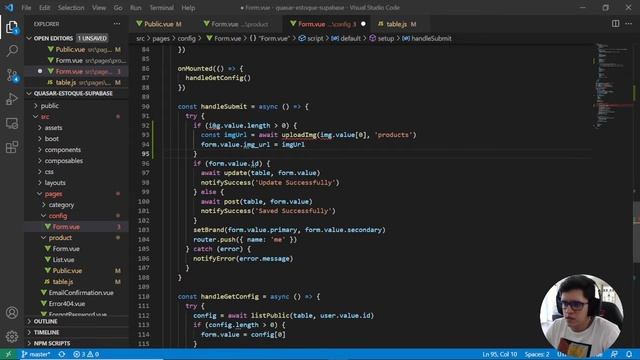Viewport: 640px width, 360px height.
Task: Click the script breadcrumb item
Action: (x=311, y=38)
